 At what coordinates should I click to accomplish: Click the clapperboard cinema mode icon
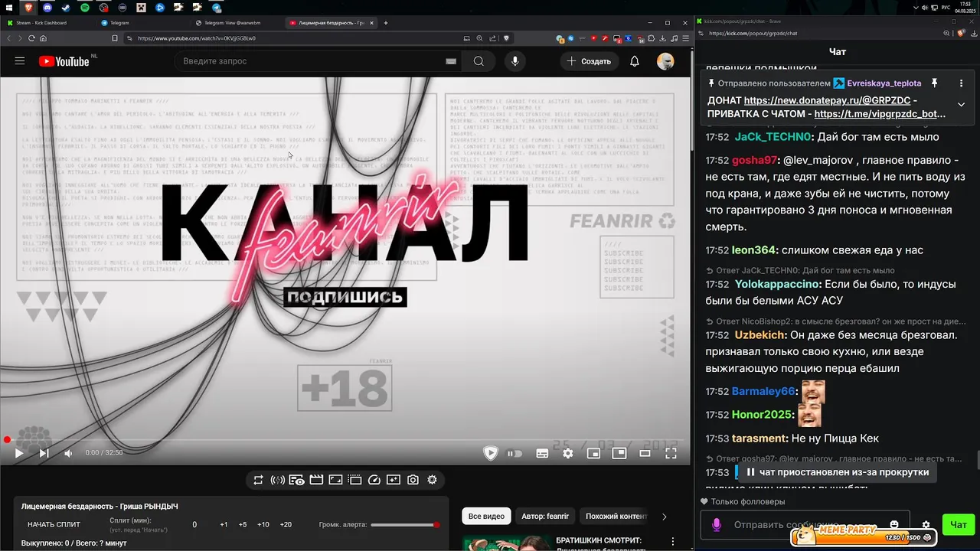(315, 480)
